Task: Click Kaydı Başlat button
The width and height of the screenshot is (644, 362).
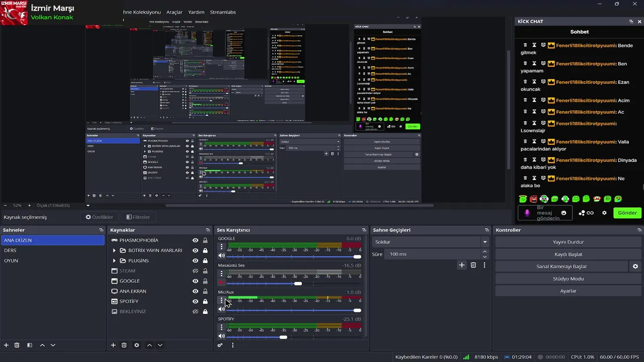Action: [568, 254]
